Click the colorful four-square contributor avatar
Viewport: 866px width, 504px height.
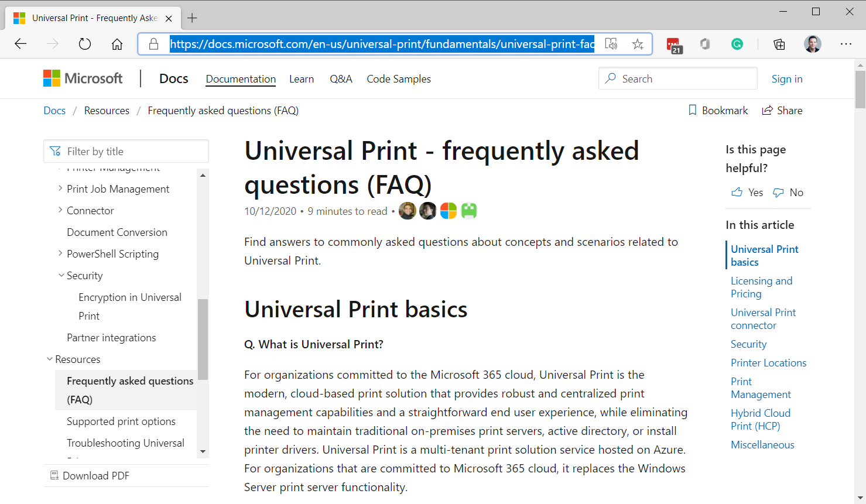(449, 211)
